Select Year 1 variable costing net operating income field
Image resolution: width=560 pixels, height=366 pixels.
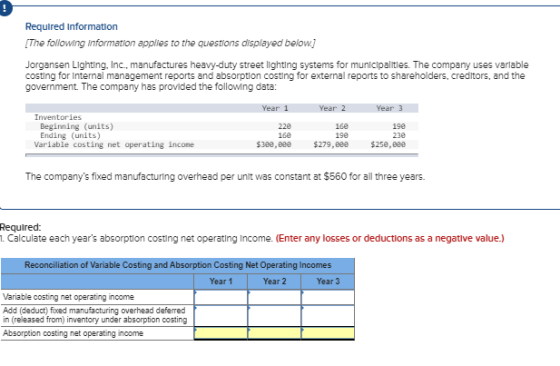pos(221,297)
